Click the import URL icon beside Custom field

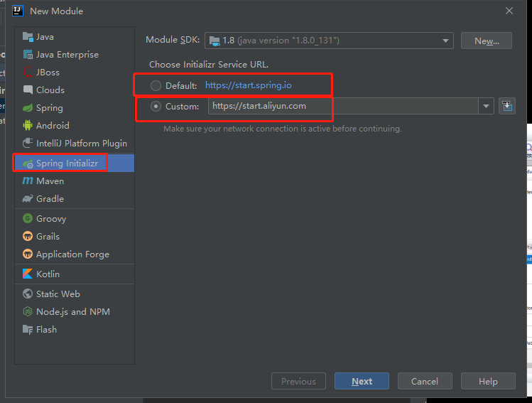pyautogui.click(x=507, y=107)
